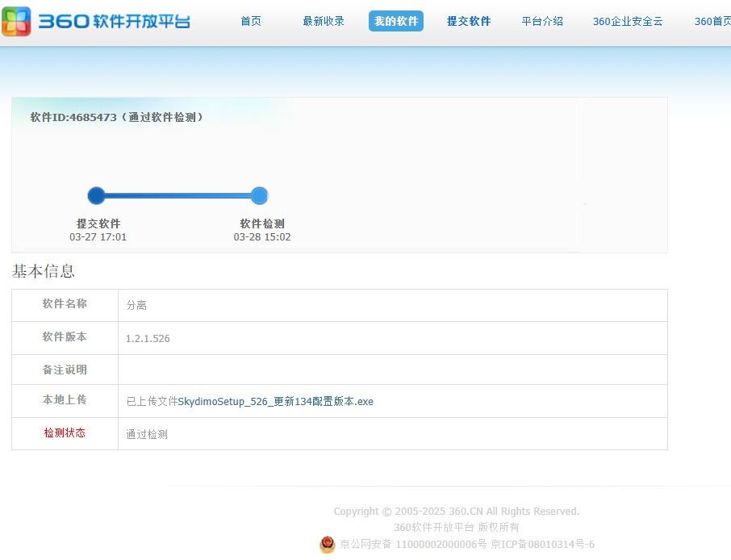This screenshot has width=731, height=560.
Task: Click the version value 1.2.1.526
Action: click(148, 338)
